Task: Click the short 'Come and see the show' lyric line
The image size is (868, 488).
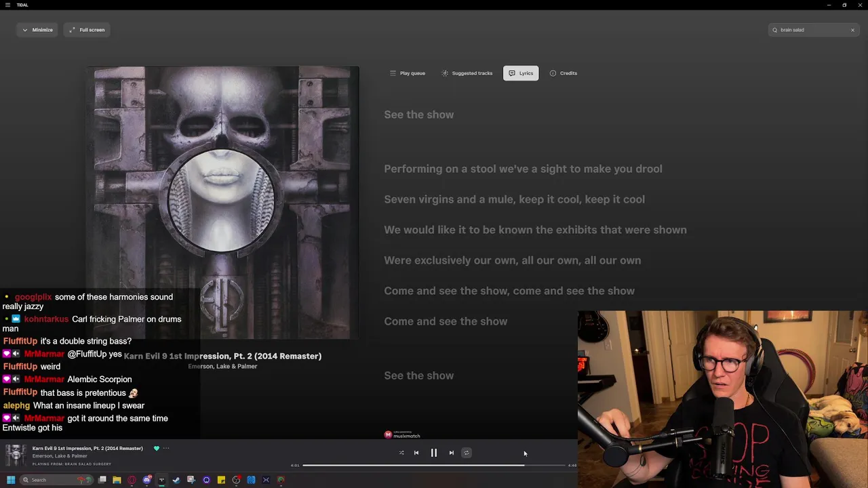Action: (x=446, y=321)
